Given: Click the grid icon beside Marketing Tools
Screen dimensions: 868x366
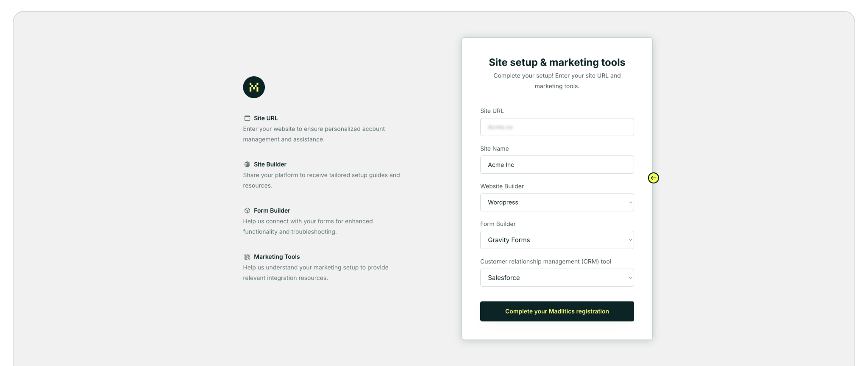Looking at the screenshot, I should pyautogui.click(x=247, y=257).
